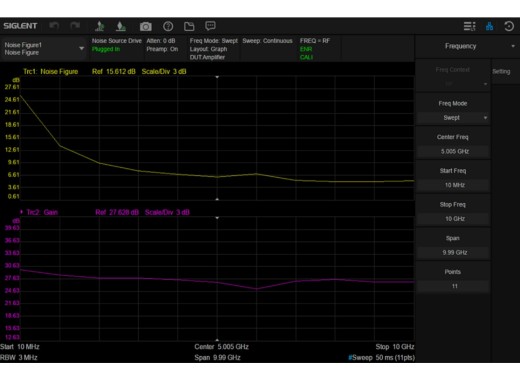Viewport: 520px width, 380px height.
Task: Click Trc1 Scale/Div 3 dB value
Action: (164, 71)
